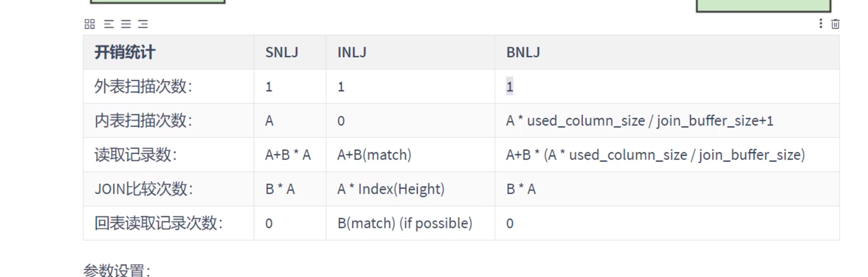Click the table grid layout icon
The height and width of the screenshot is (277, 868).
pos(90,24)
